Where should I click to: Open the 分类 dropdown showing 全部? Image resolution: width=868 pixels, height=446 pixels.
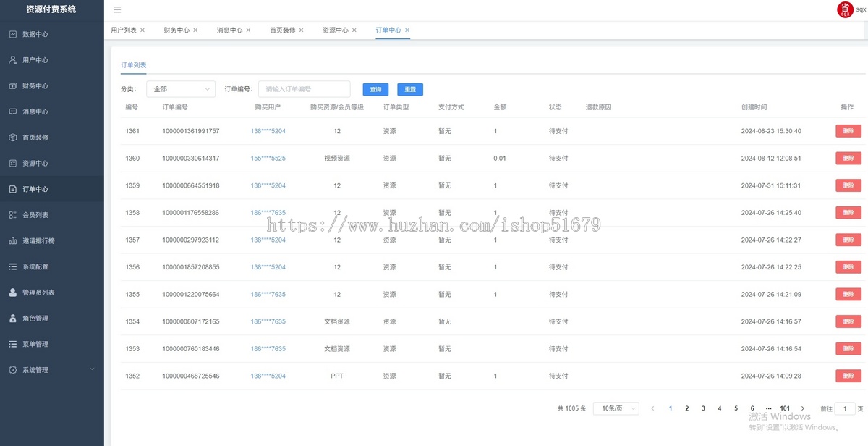pos(181,89)
